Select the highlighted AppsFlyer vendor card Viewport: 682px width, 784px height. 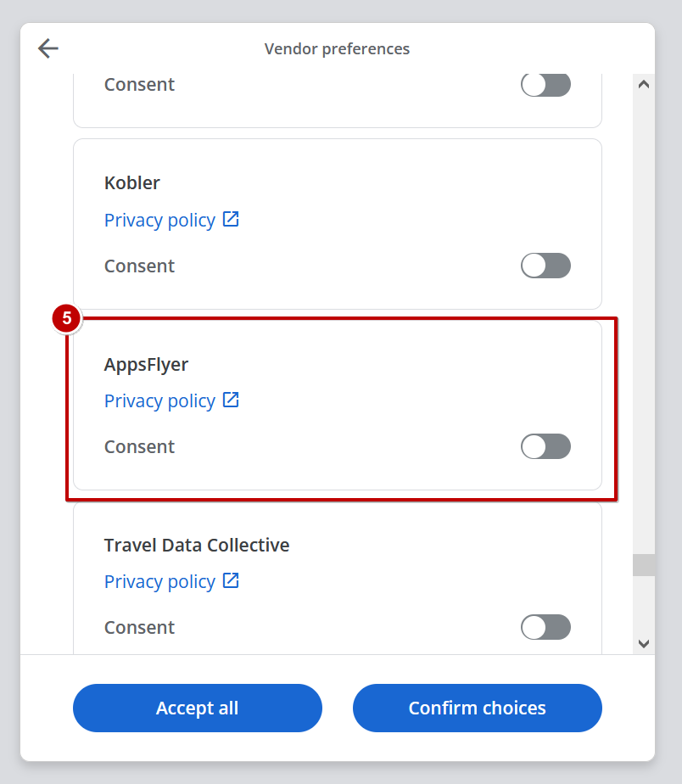coord(339,406)
